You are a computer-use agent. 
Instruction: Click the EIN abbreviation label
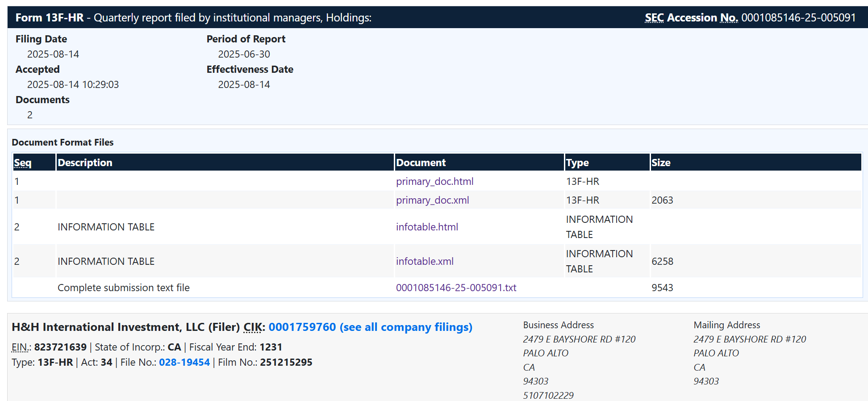click(x=21, y=347)
